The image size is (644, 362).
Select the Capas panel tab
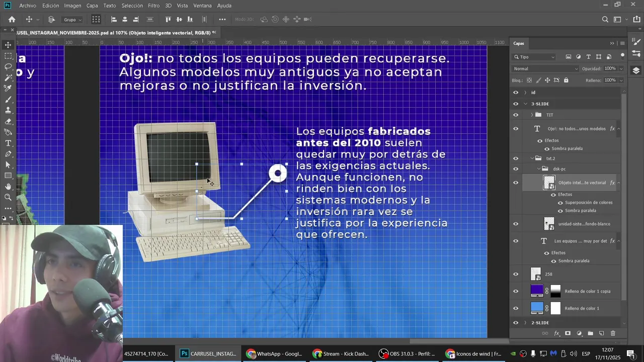tap(519, 43)
